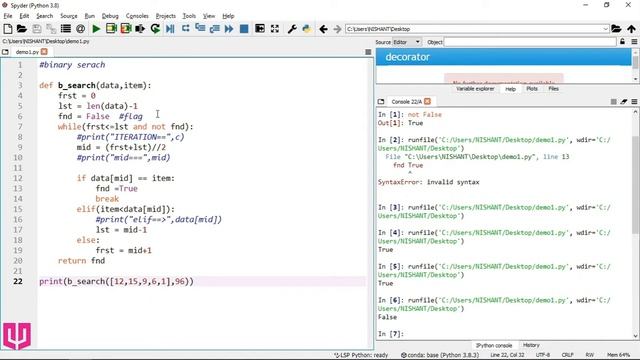
Task: Click the Maximize current pane icon
Action: tap(260, 29)
